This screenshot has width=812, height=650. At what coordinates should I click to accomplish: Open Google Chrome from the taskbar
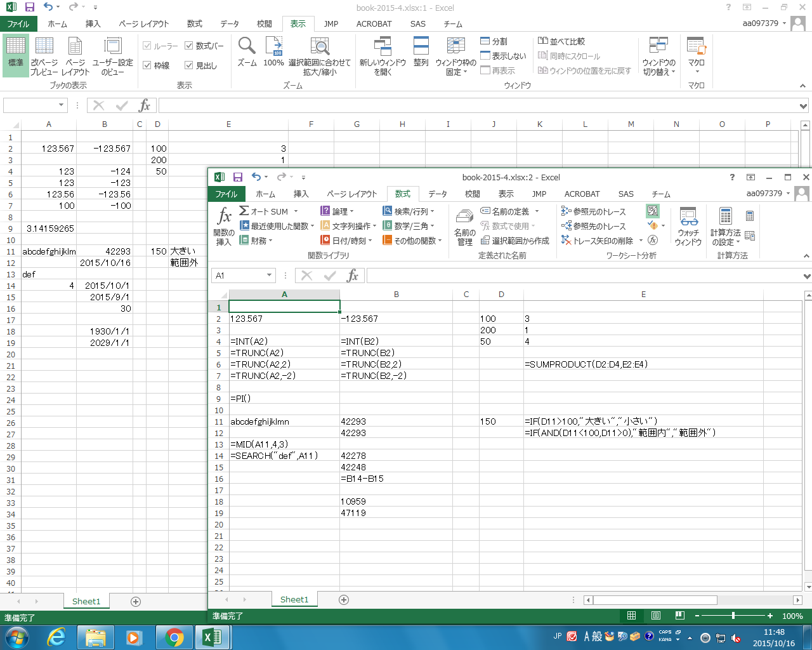point(174,637)
